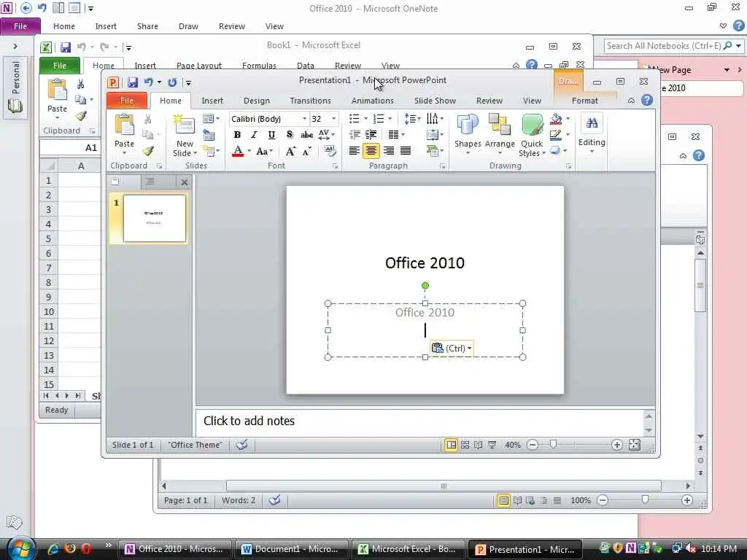Increase font size with Grow Font icon
Image resolution: width=747 pixels, height=560 pixels.
290,152
